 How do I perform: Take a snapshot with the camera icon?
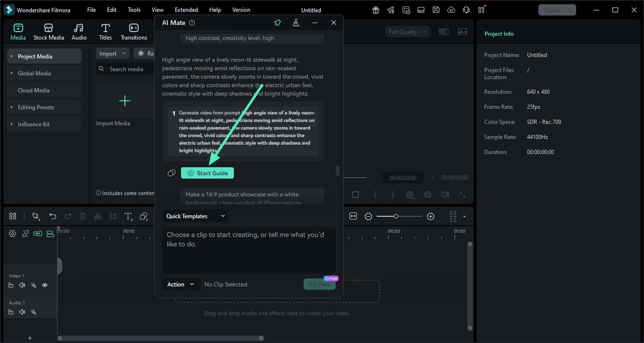(428, 195)
